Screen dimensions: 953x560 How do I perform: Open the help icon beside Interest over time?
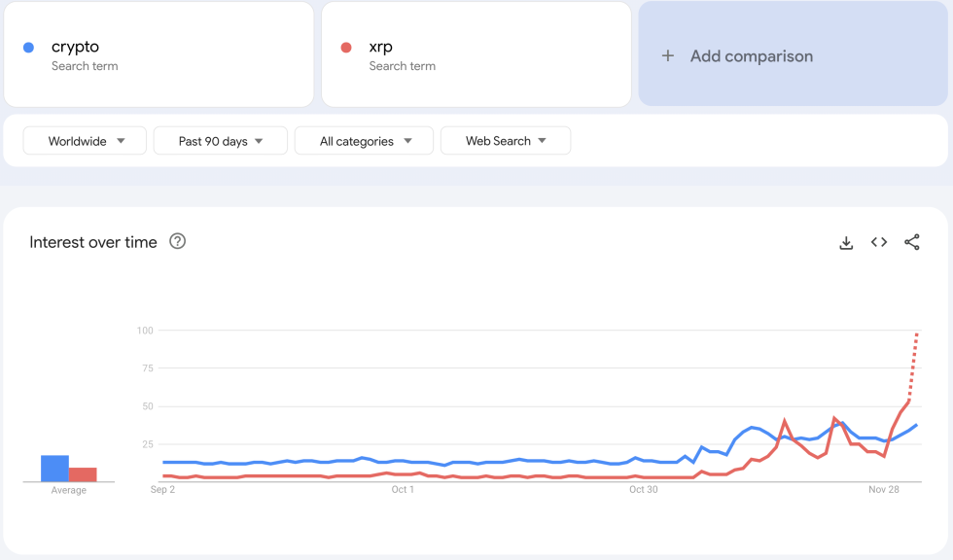tap(177, 242)
